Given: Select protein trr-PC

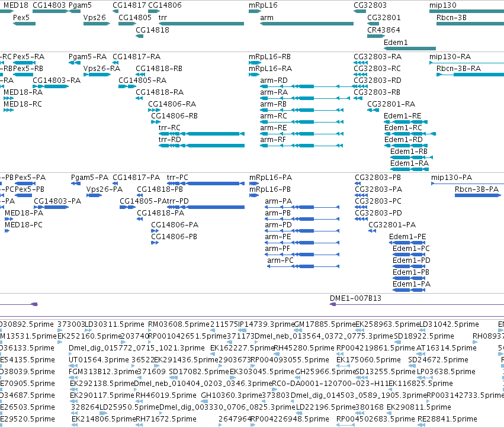Looking at the screenshot, I should [x=206, y=184].
